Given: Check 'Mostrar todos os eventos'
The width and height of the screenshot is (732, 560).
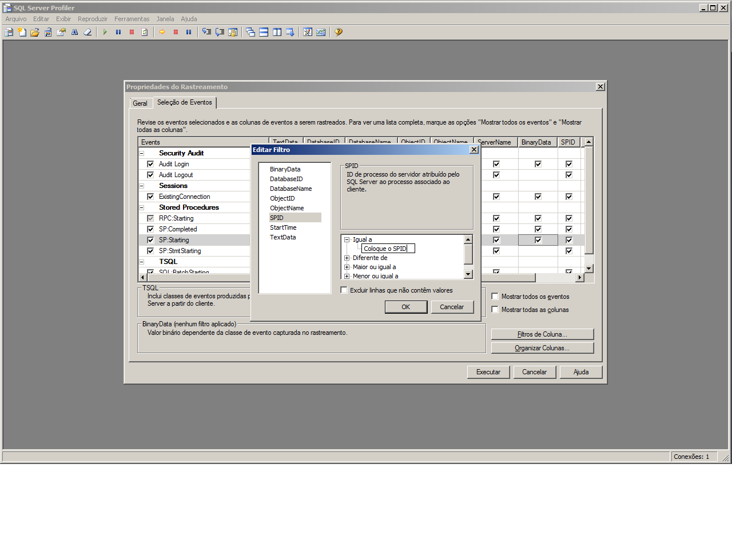Looking at the screenshot, I should [x=495, y=297].
